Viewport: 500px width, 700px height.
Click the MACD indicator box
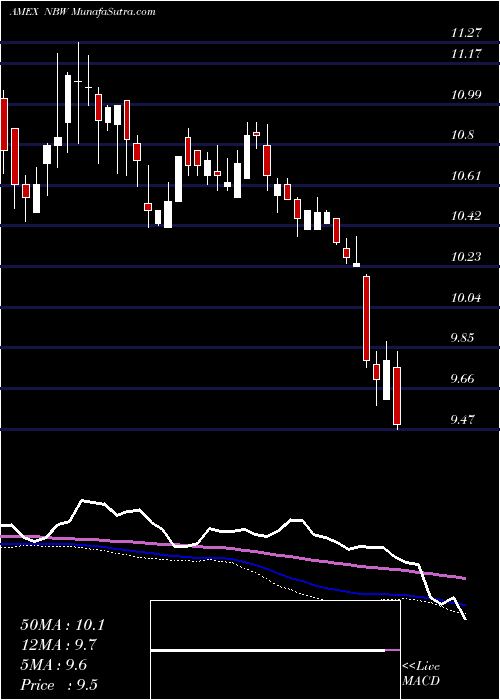(x=275, y=650)
